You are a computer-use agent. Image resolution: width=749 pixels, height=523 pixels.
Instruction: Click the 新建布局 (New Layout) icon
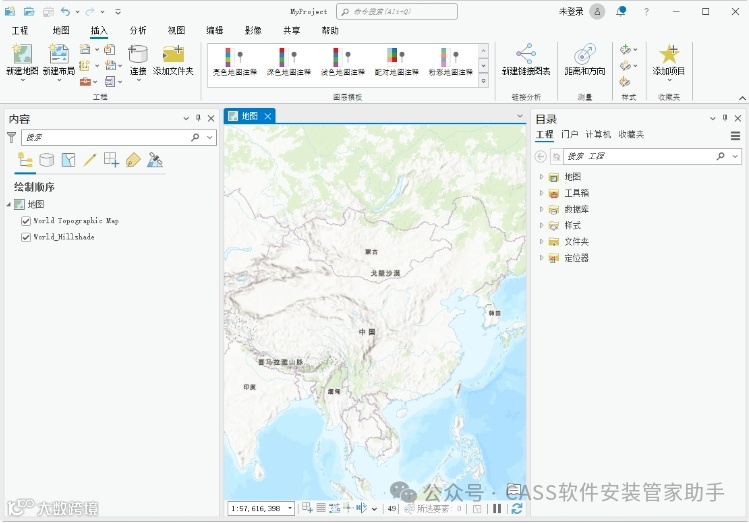(x=59, y=54)
